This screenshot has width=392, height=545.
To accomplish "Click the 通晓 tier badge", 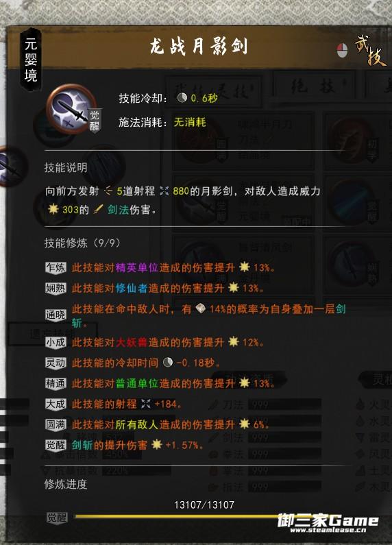I will [56, 315].
